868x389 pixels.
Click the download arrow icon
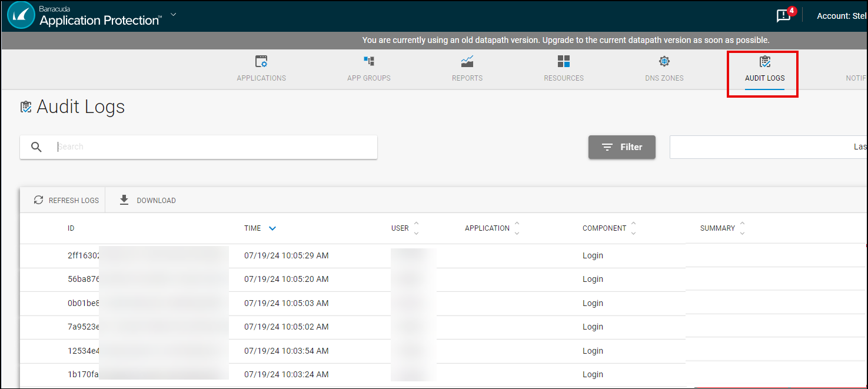124,200
